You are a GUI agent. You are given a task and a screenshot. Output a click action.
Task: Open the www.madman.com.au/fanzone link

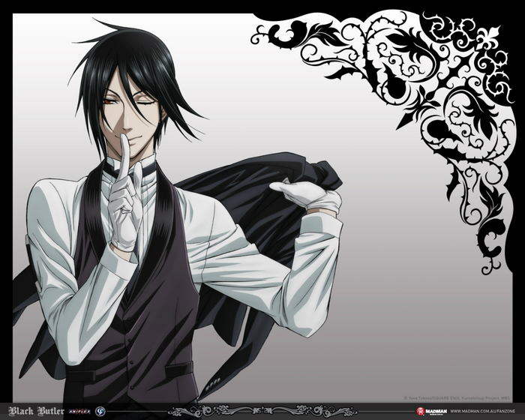pos(481,411)
